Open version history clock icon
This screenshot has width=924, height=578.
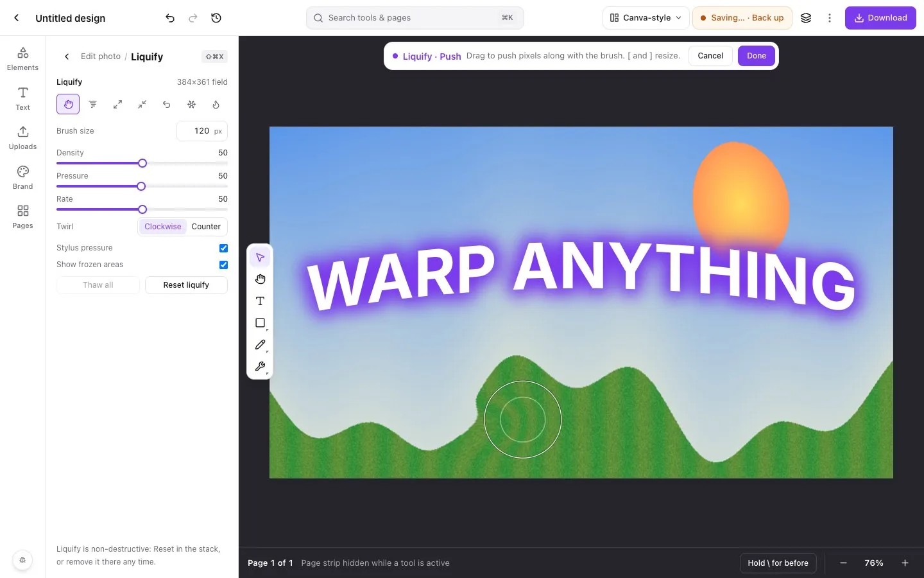(x=216, y=18)
